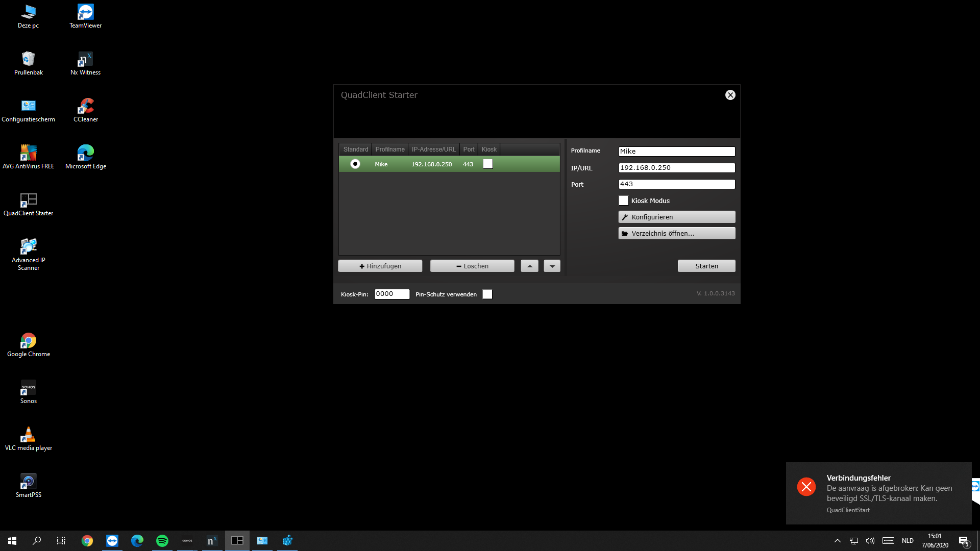Show hidden system tray icons
The image size is (980, 551).
837,541
